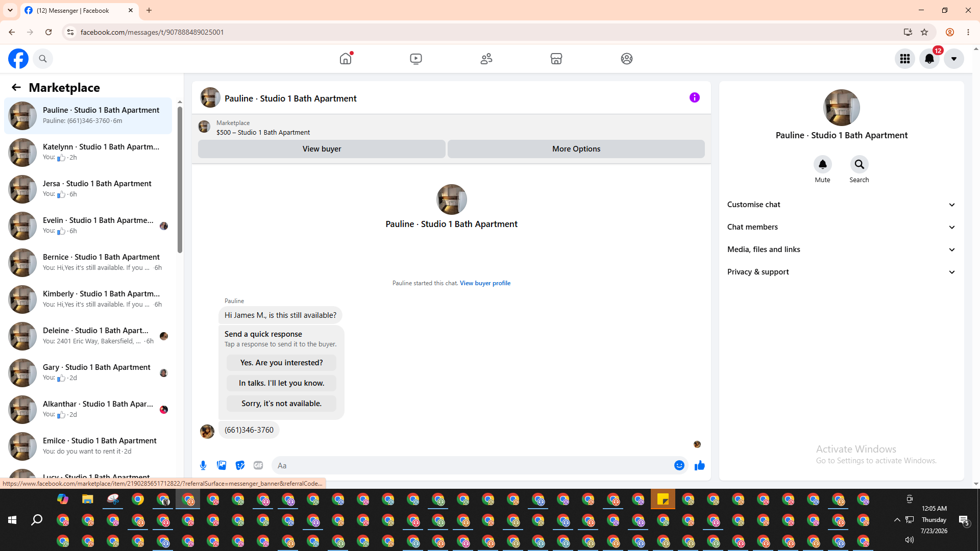
Task: Open the Alkanthar conversation
Action: coord(88,410)
